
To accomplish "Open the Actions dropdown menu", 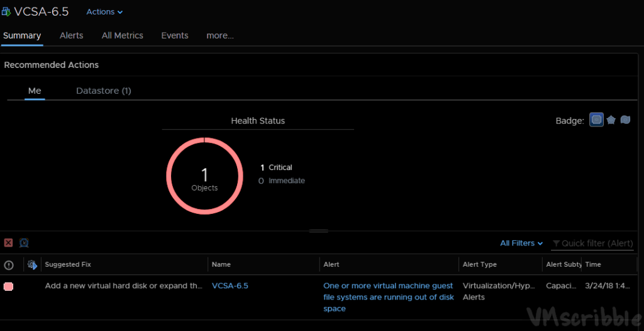I will point(104,12).
